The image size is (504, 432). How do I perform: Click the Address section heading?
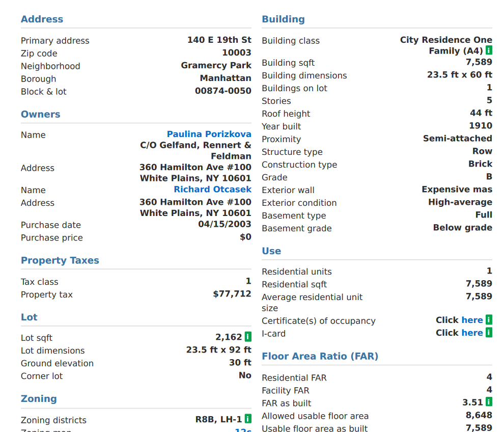point(42,19)
